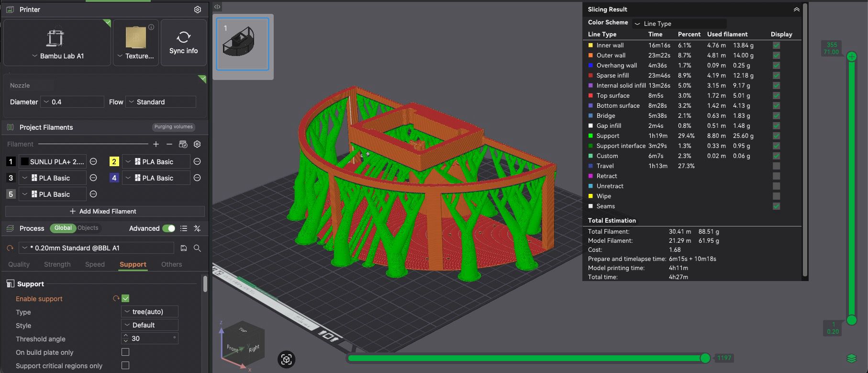Switch process to Objects mode
The image size is (868, 373).
(x=88, y=228)
